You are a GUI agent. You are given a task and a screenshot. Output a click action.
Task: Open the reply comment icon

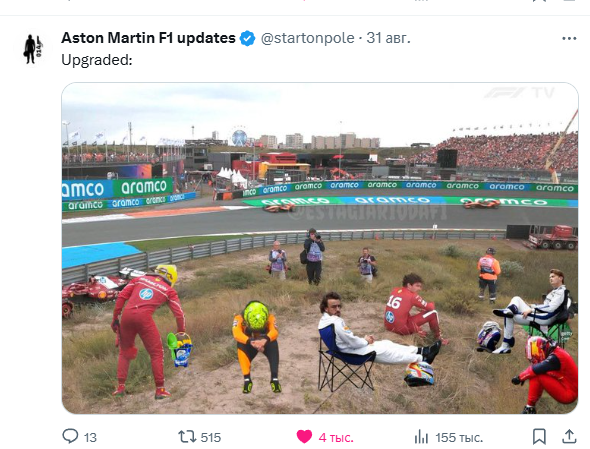pos(70,437)
